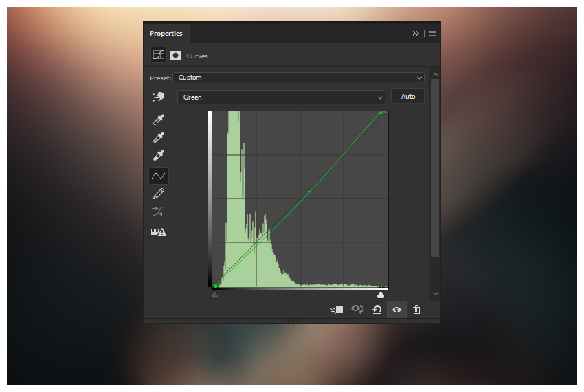The image size is (584, 392).
Task: Click the Curves label text
Action: pos(197,56)
